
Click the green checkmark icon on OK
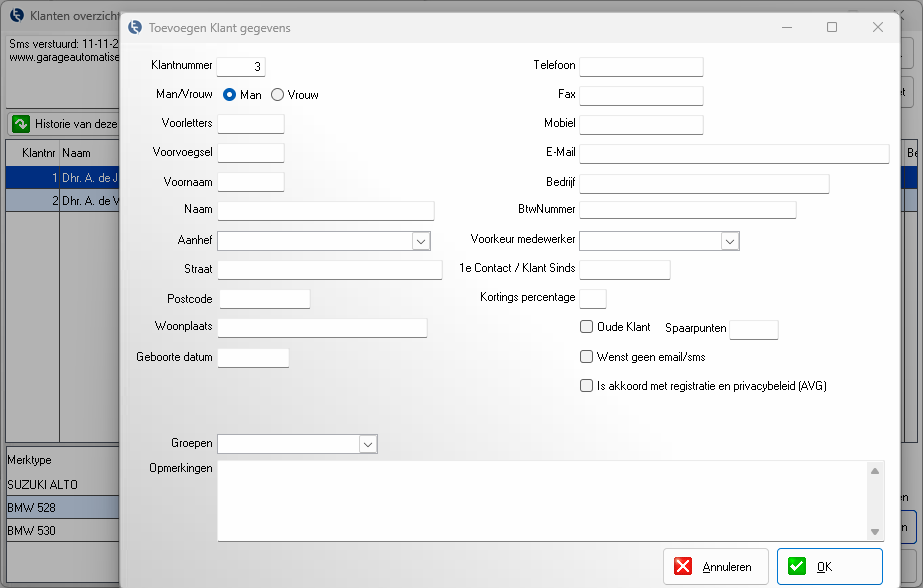(x=797, y=567)
